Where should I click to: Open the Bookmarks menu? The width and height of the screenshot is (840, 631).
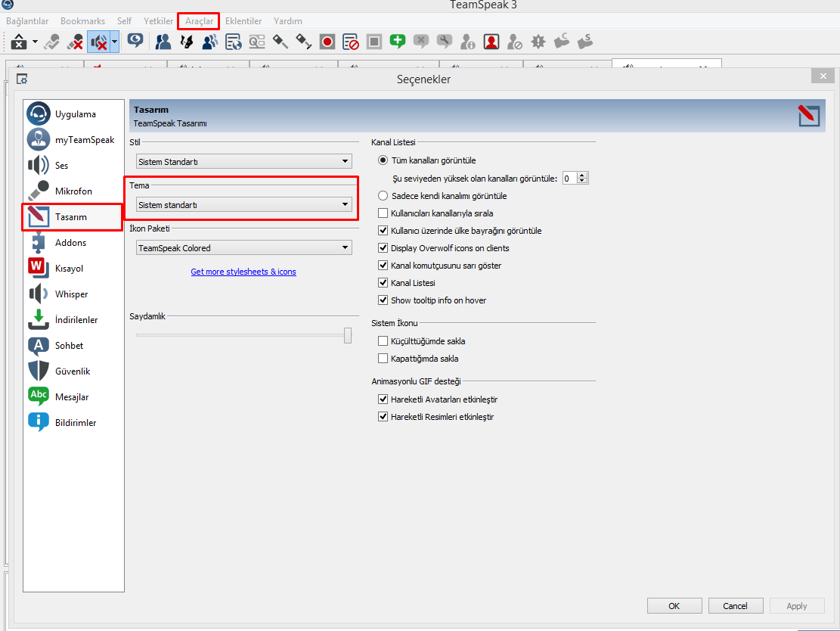coord(82,21)
